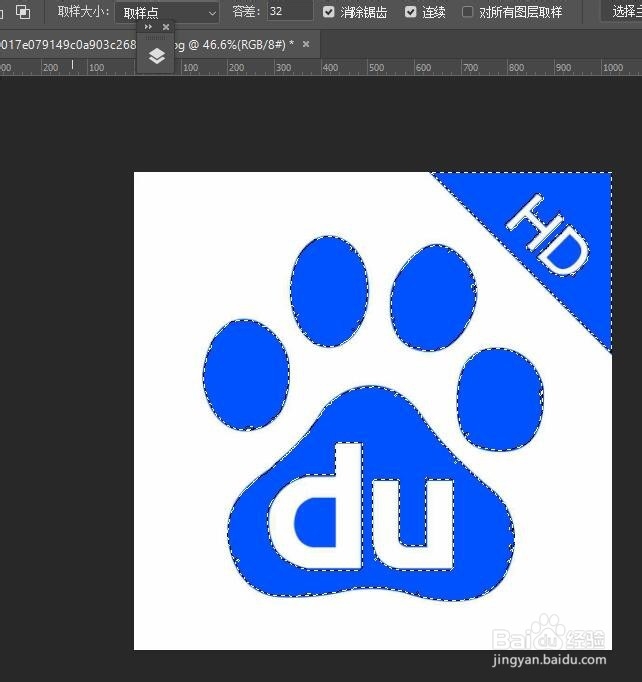Image resolution: width=642 pixels, height=682 pixels.
Task: Click the white du letters in the paw
Action: pos(361,507)
